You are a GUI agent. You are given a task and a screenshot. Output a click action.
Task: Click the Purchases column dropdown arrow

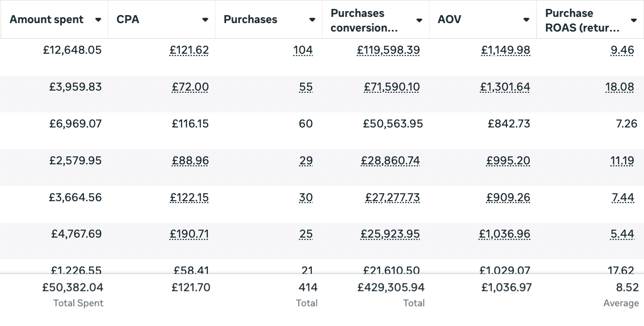click(x=312, y=20)
